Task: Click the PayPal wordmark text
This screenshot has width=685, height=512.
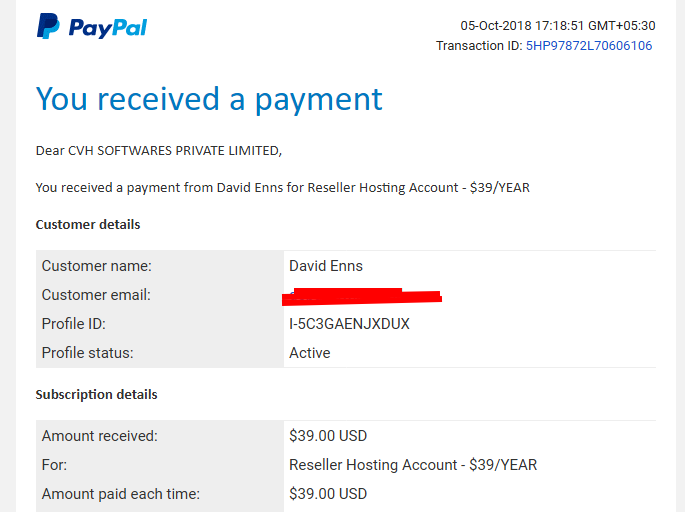Action: [x=107, y=28]
